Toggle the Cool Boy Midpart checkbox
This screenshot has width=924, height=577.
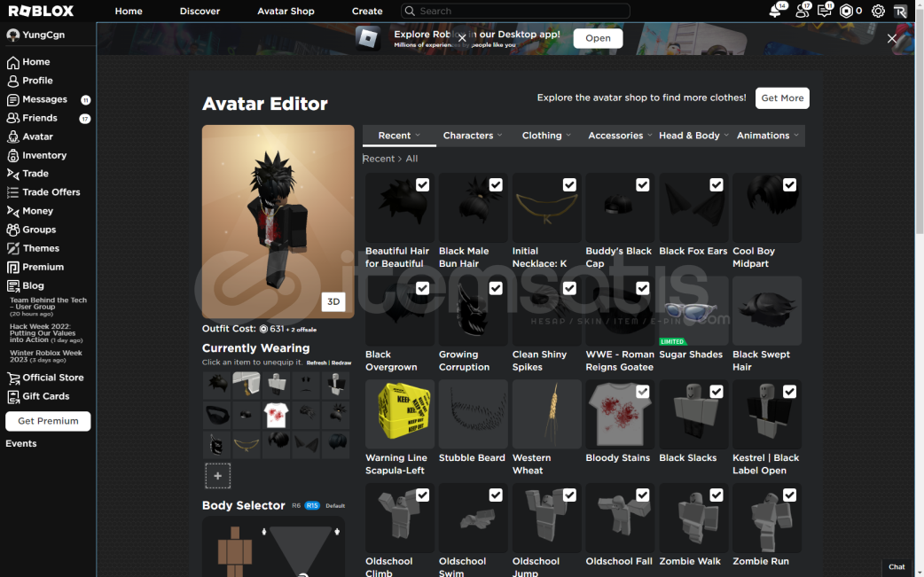[x=789, y=185]
